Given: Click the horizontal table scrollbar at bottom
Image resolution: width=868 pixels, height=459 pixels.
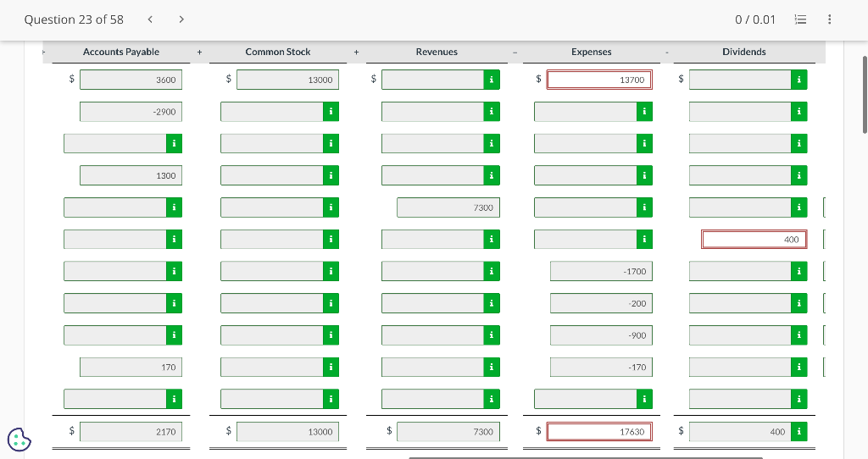Looking at the screenshot, I should click(586, 458).
